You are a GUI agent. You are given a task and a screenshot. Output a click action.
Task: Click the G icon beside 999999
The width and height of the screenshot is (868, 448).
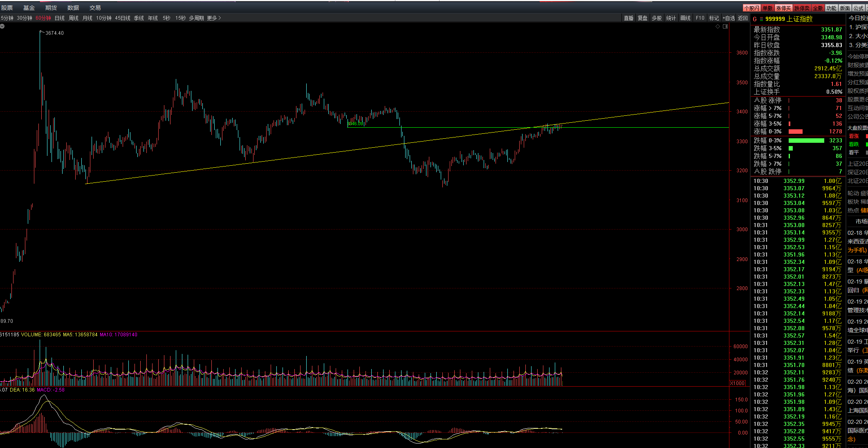[755, 19]
